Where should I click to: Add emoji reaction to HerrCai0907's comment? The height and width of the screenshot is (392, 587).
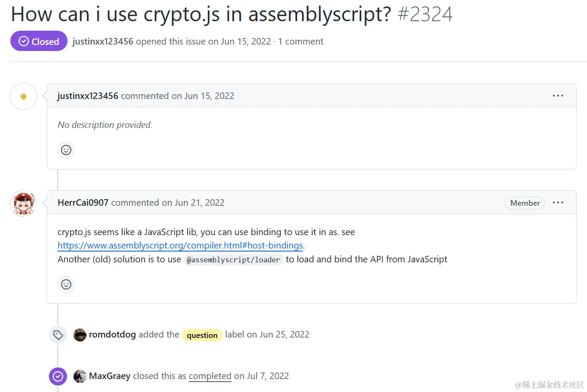point(66,284)
